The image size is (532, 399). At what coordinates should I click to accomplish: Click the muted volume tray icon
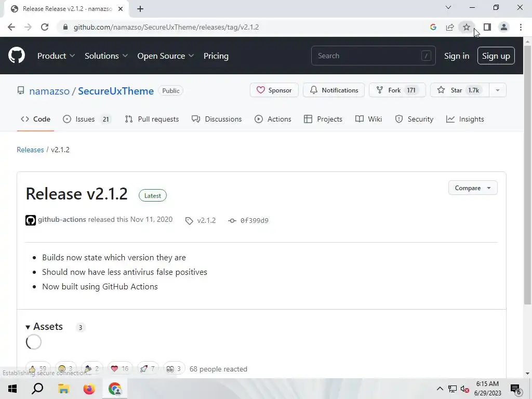465,389
